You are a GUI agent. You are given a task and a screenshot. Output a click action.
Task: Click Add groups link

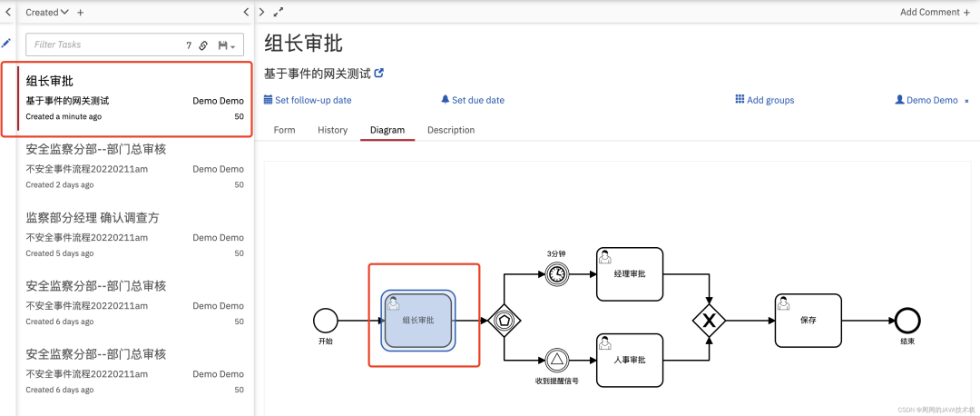coord(765,100)
